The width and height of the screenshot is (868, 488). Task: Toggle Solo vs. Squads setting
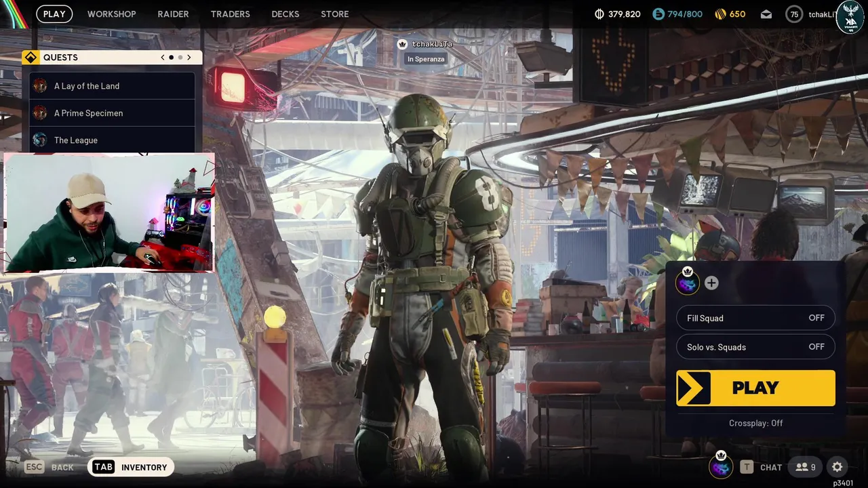[x=755, y=347]
